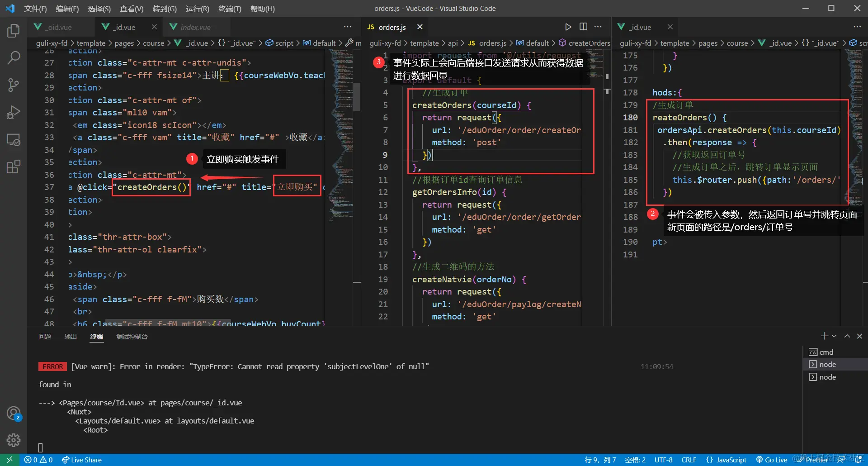Change the CRLF end-of-line setting

[689, 460]
